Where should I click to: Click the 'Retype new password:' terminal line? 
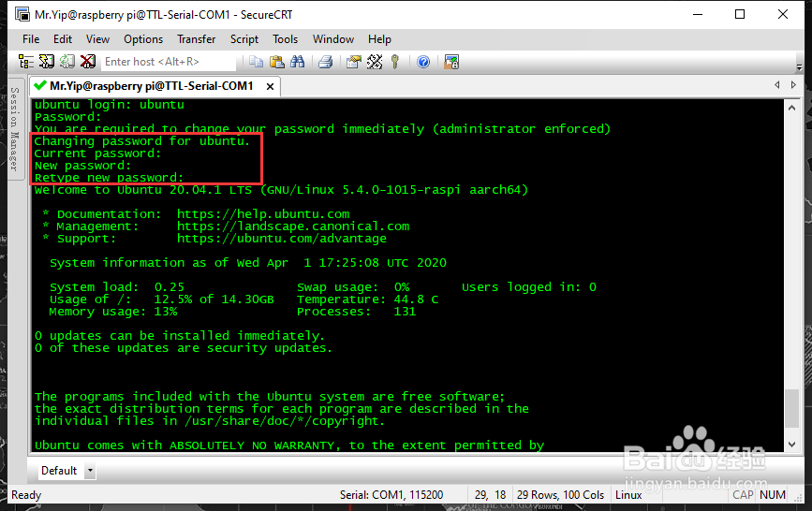110,178
